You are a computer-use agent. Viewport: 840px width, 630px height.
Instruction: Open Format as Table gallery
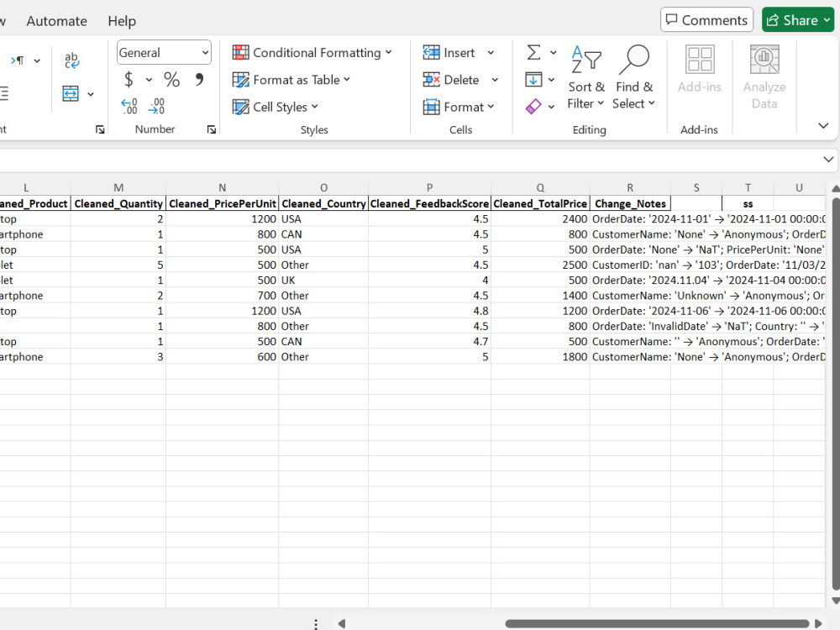(x=291, y=80)
